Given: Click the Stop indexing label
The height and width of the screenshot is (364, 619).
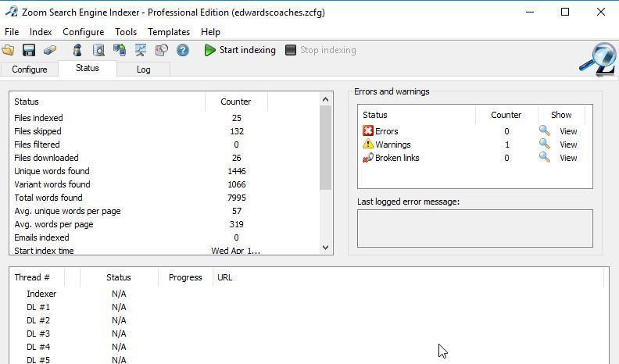Looking at the screenshot, I should click(x=328, y=50).
